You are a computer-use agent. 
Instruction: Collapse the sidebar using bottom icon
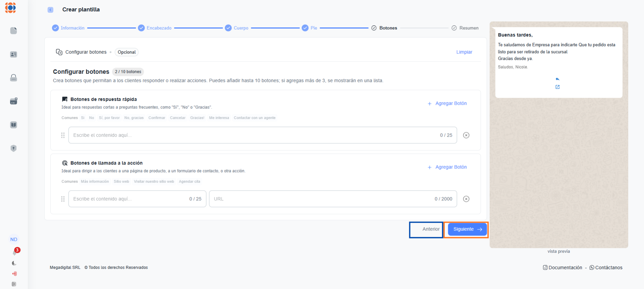pyautogui.click(x=14, y=284)
